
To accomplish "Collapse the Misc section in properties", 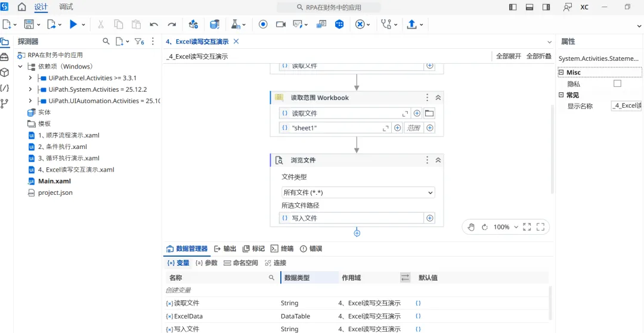I will pos(562,72).
